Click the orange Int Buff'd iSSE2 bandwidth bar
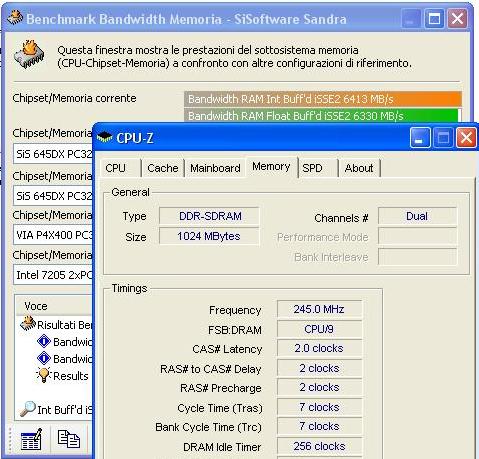 tap(323, 99)
